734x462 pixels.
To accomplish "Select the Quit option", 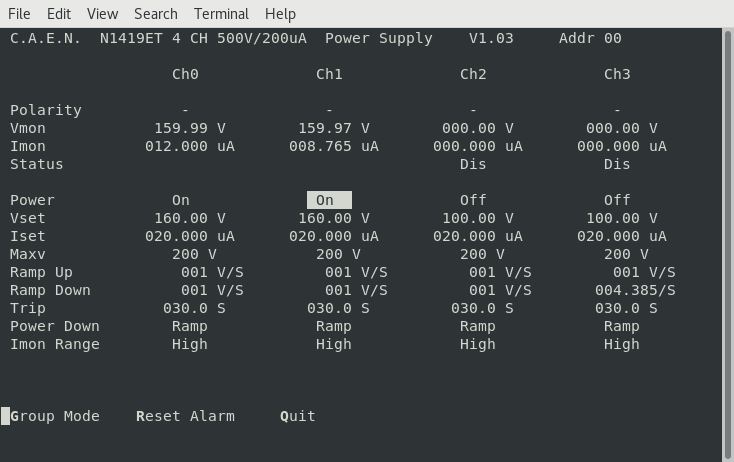I will [298, 416].
